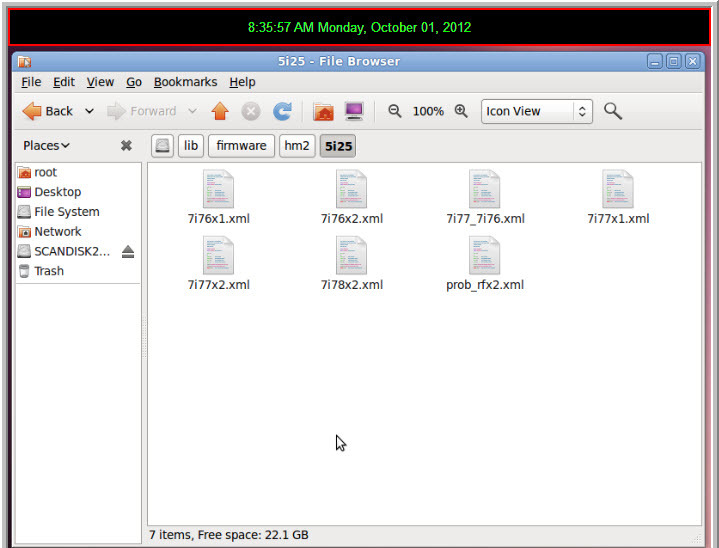Open the Places sidebar dropdown

[46, 146]
